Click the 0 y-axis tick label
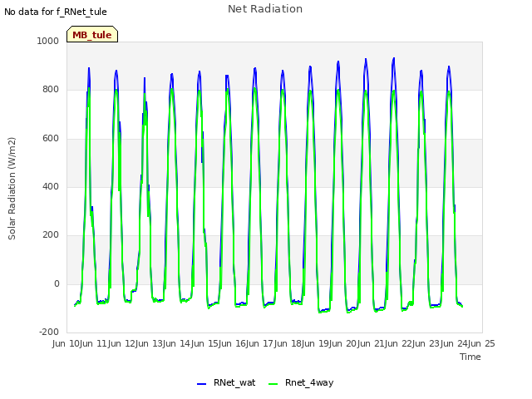This screenshot has width=532, height=399. (57, 284)
